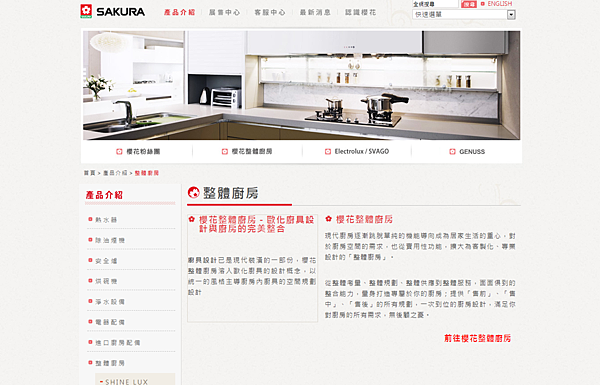Click the 產品介紹 sidebar title
Image resolution: width=600 pixels, height=385 pixels.
pyautogui.click(x=104, y=195)
